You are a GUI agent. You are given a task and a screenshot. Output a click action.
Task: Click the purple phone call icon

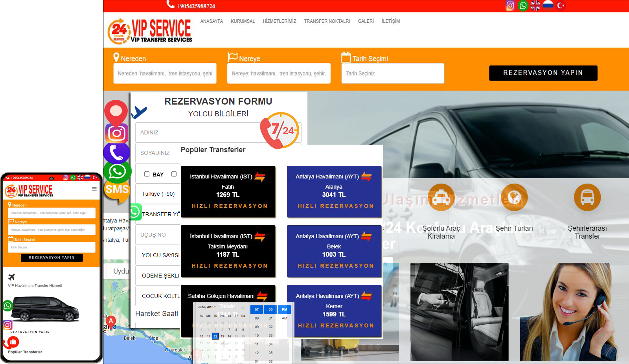(x=117, y=153)
